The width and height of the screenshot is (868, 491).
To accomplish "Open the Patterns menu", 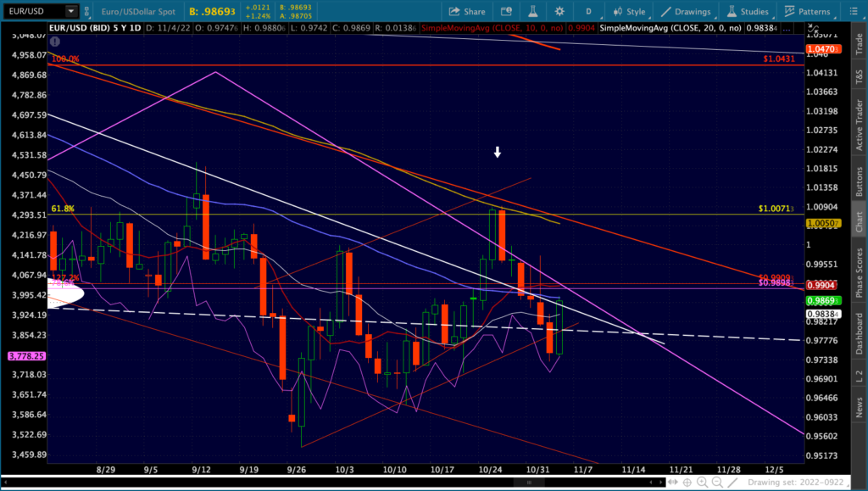I will (807, 12).
